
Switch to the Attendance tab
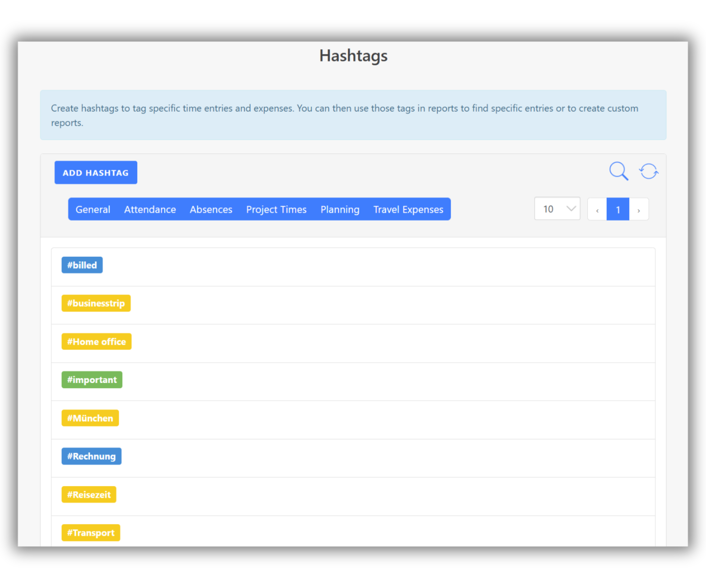pos(150,209)
